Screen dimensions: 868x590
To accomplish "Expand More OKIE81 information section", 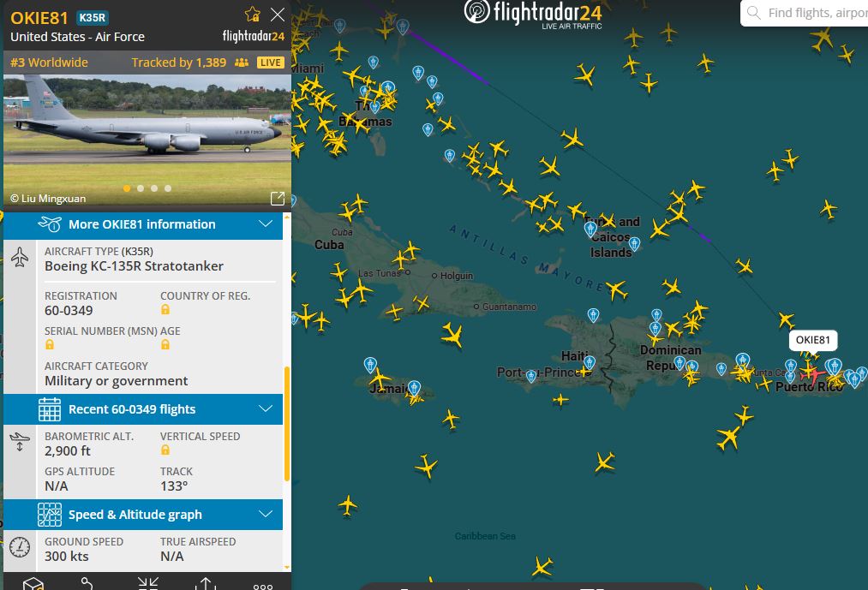I will tap(143, 224).
